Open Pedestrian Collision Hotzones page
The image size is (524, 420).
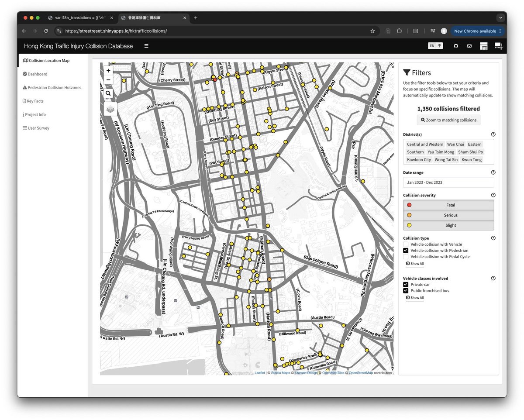[x=52, y=88]
